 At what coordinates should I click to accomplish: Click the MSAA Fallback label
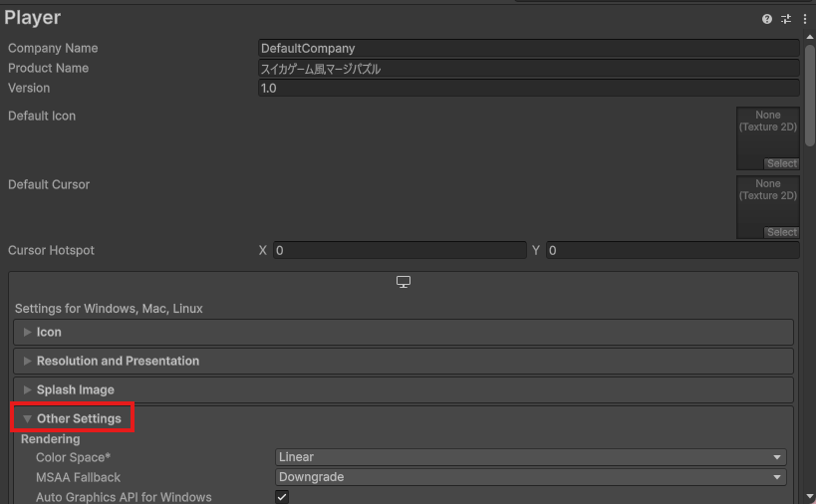78,477
